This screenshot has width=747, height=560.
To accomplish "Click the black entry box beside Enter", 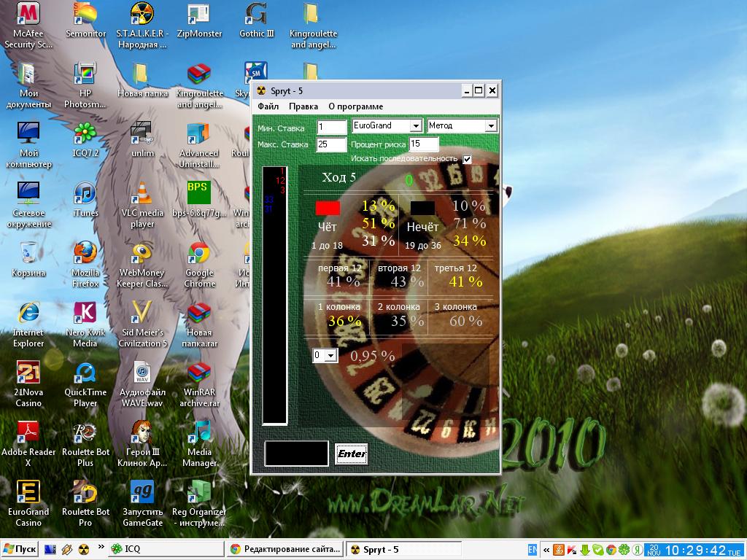I will 297,454.
